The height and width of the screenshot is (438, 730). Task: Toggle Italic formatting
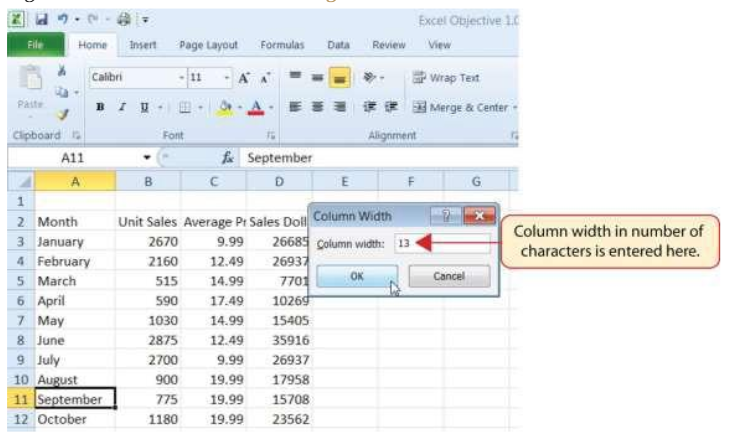click(122, 107)
